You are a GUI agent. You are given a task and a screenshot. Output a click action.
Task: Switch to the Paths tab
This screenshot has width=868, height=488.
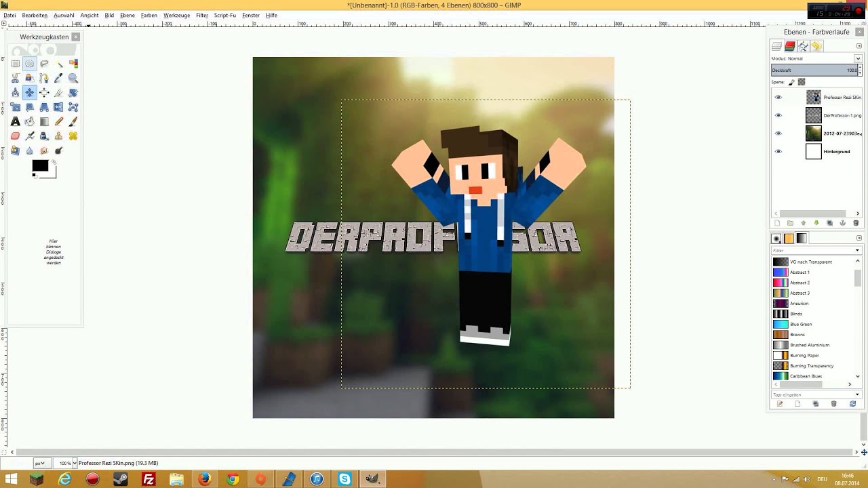pos(803,46)
